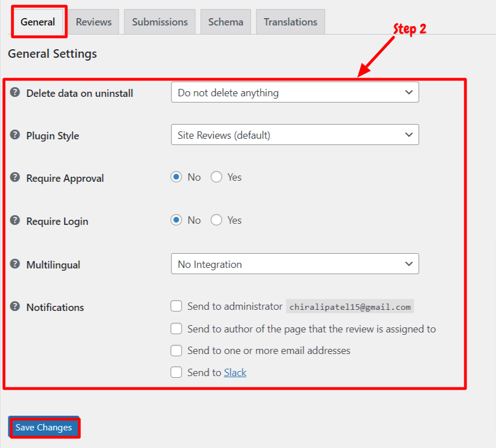Click the Require Approval label

[65, 178]
